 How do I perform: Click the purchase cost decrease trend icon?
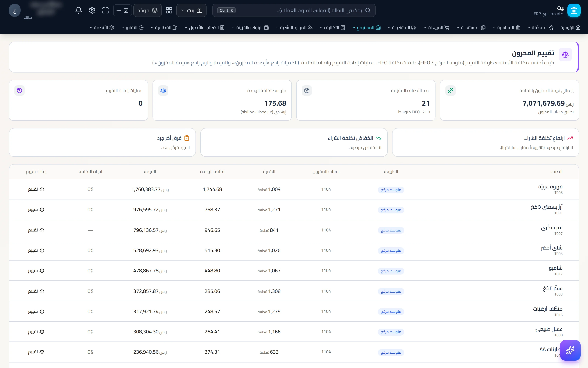(x=379, y=138)
